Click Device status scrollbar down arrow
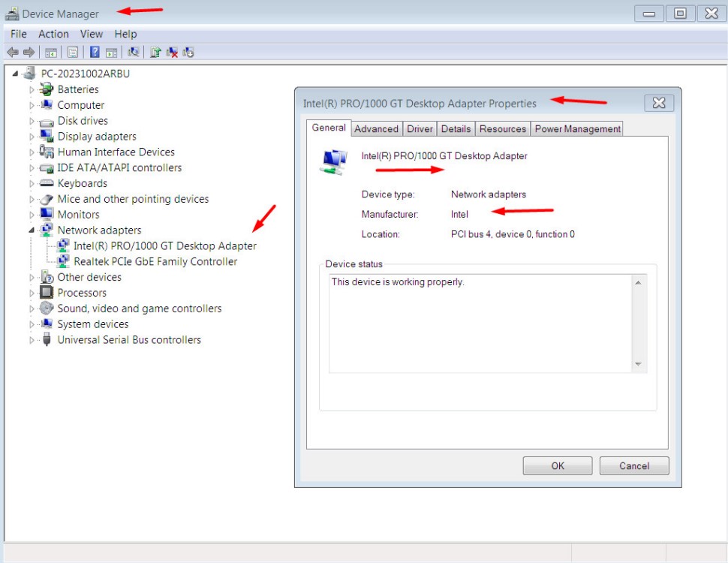This screenshot has width=728, height=563. click(639, 364)
